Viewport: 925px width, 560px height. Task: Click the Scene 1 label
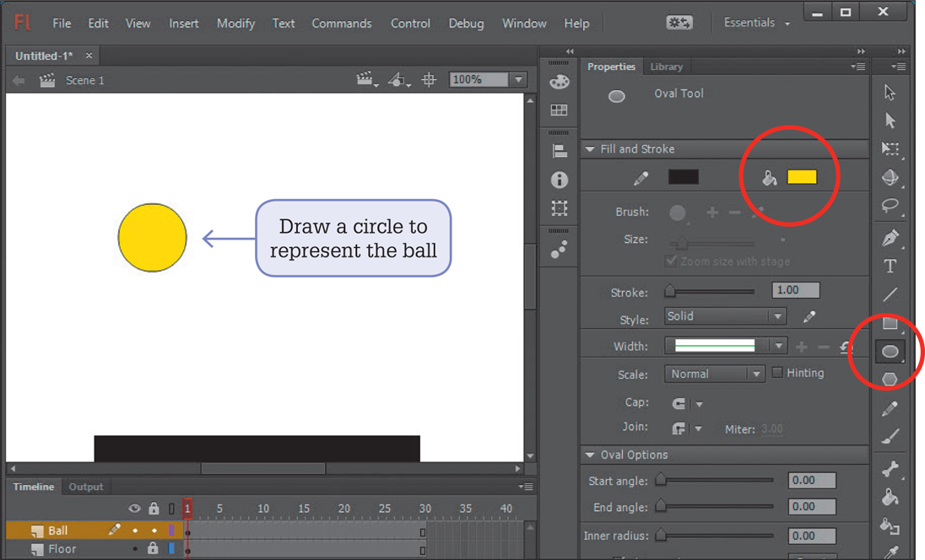pyautogui.click(x=84, y=80)
